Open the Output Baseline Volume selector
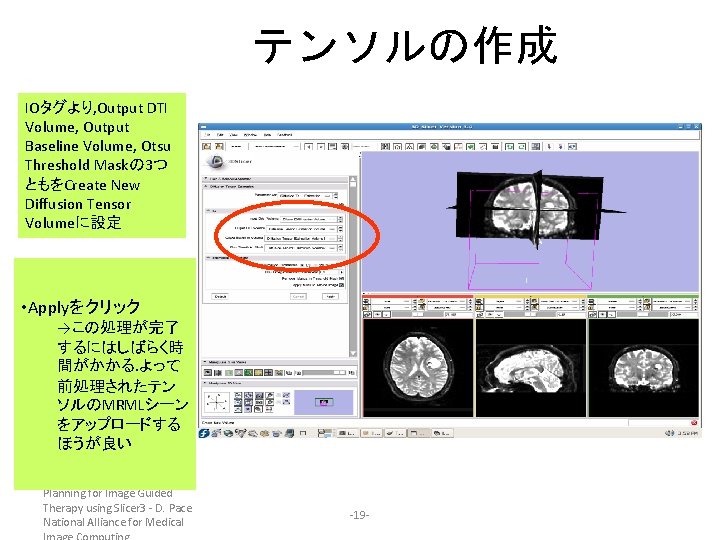The height and width of the screenshot is (540, 720). point(303,238)
